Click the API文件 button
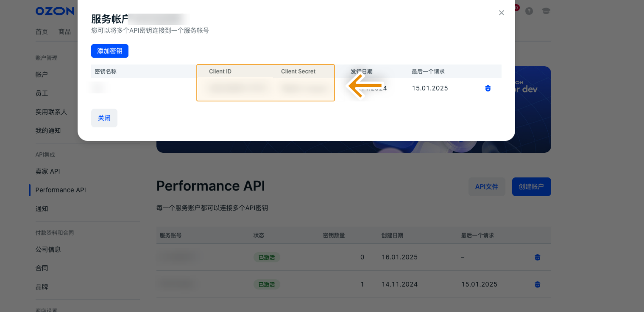The image size is (644, 312). coord(487,187)
